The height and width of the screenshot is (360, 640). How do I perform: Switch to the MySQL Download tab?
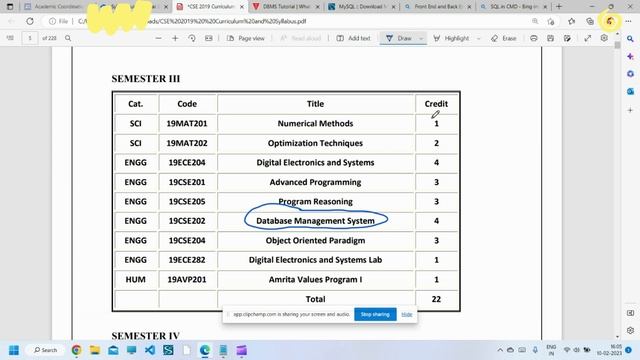362,7
